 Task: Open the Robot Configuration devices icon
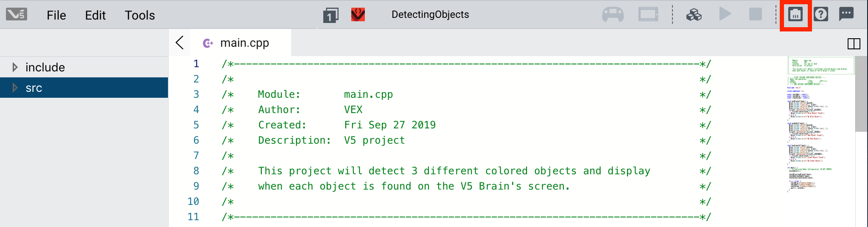click(x=795, y=14)
